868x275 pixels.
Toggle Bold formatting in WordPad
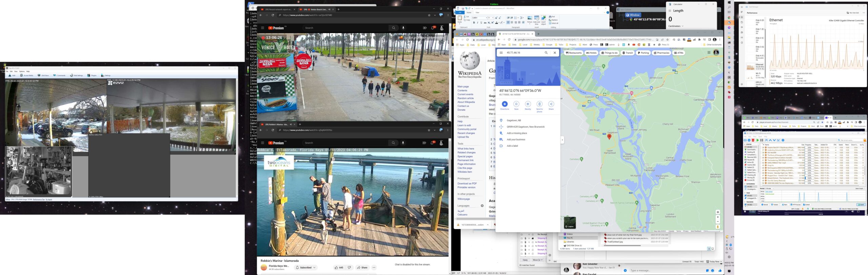click(474, 23)
